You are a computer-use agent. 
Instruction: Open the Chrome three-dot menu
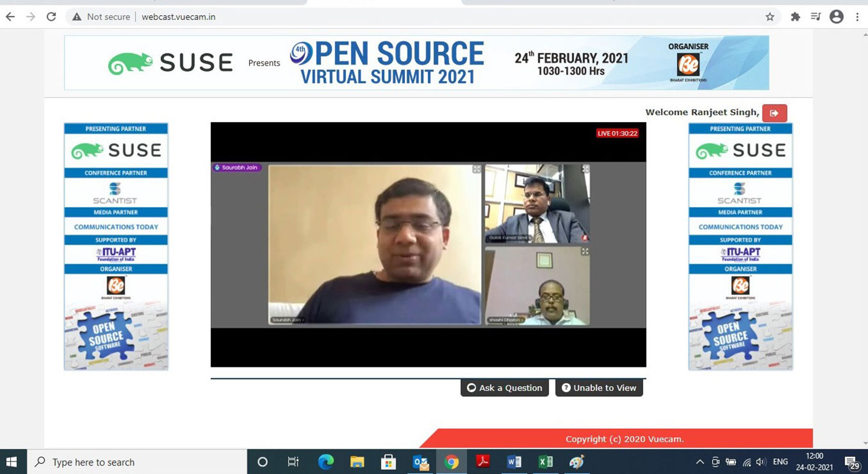pos(857,17)
